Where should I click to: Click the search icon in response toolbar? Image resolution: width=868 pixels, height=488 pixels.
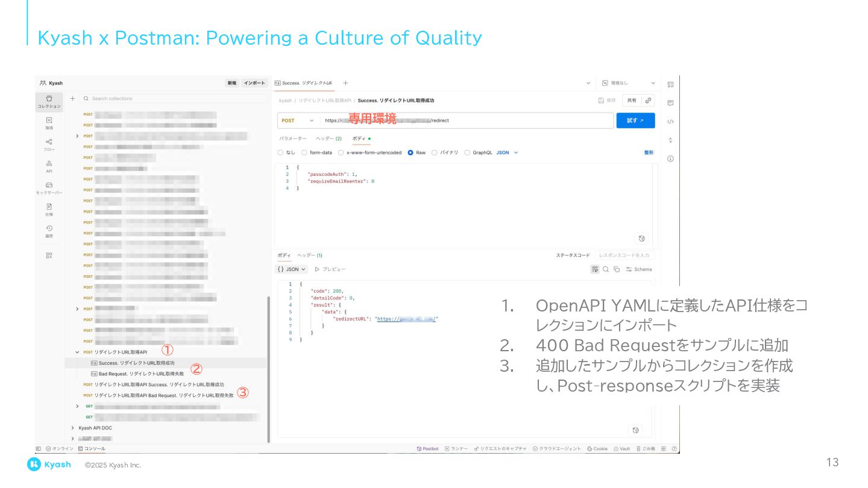[606, 269]
